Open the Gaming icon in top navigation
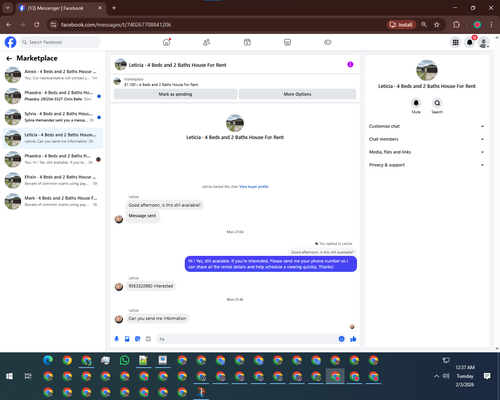The width and height of the screenshot is (500, 400). [328, 42]
